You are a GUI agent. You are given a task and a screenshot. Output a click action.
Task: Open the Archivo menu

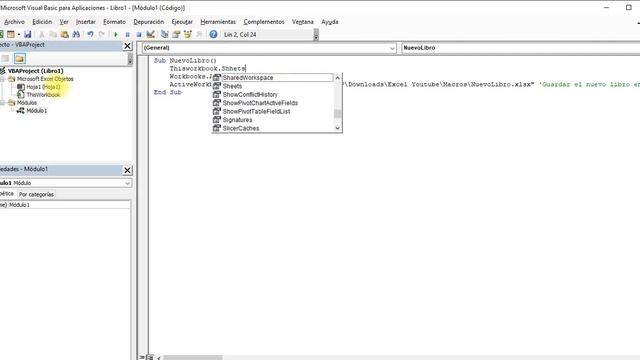[x=14, y=22]
